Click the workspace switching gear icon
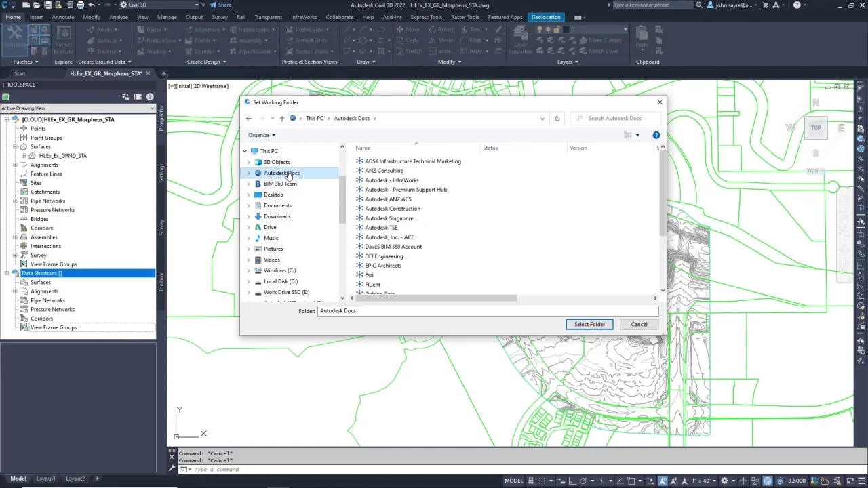 pyautogui.click(x=724, y=481)
